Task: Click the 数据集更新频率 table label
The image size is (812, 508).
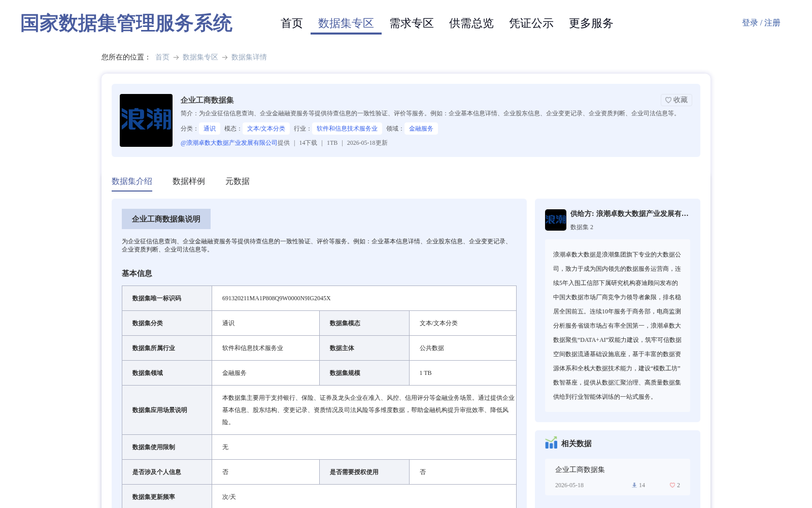Action: click(154, 497)
